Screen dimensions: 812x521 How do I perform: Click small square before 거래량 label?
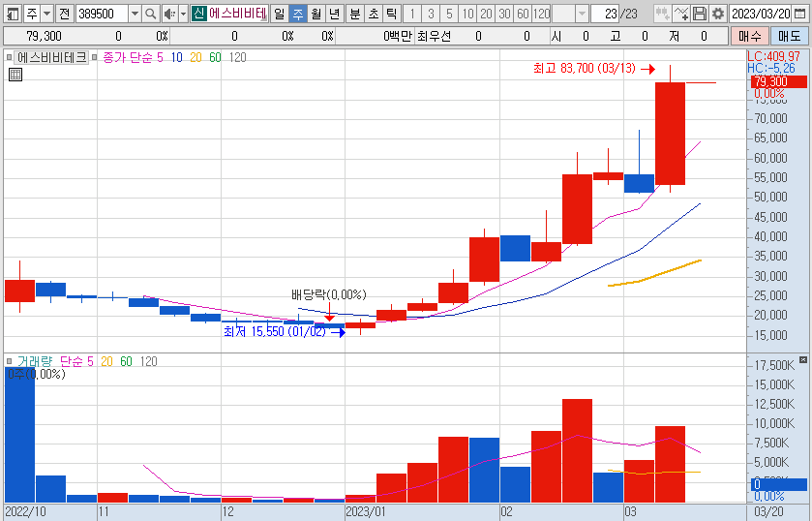[9, 361]
